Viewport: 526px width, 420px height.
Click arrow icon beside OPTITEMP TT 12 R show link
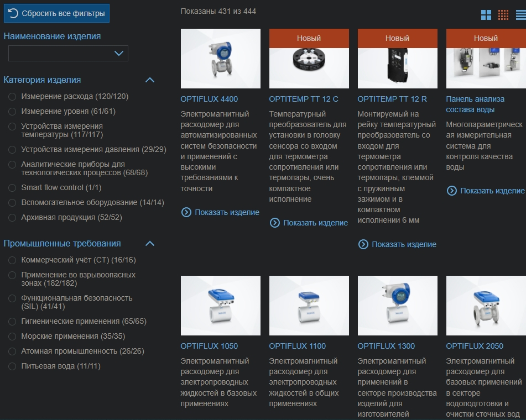(363, 244)
